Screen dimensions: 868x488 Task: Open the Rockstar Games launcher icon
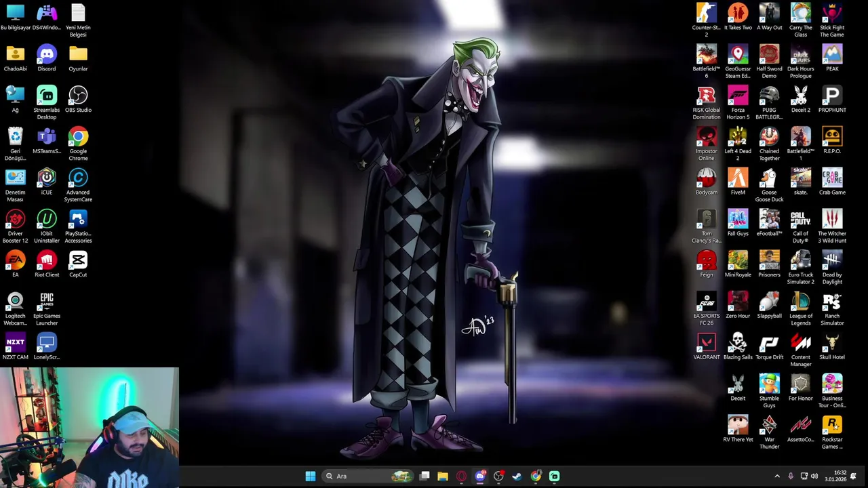[x=832, y=425]
